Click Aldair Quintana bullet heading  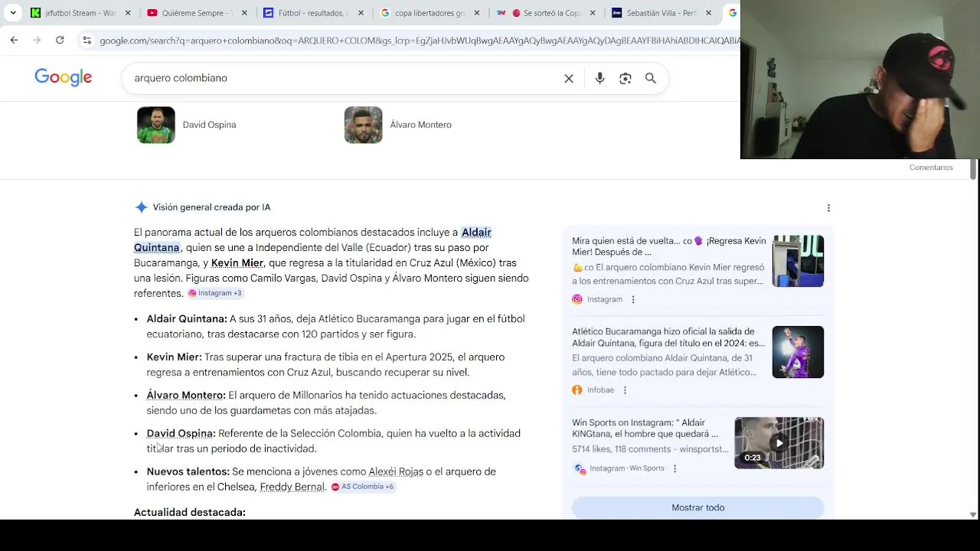[187, 318]
